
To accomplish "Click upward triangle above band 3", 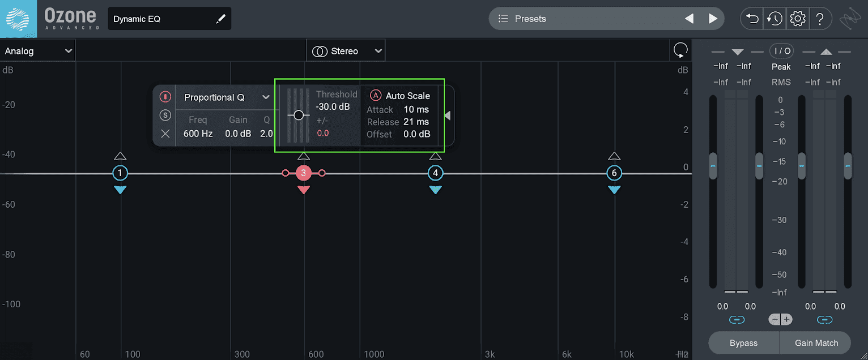I will pos(304,156).
